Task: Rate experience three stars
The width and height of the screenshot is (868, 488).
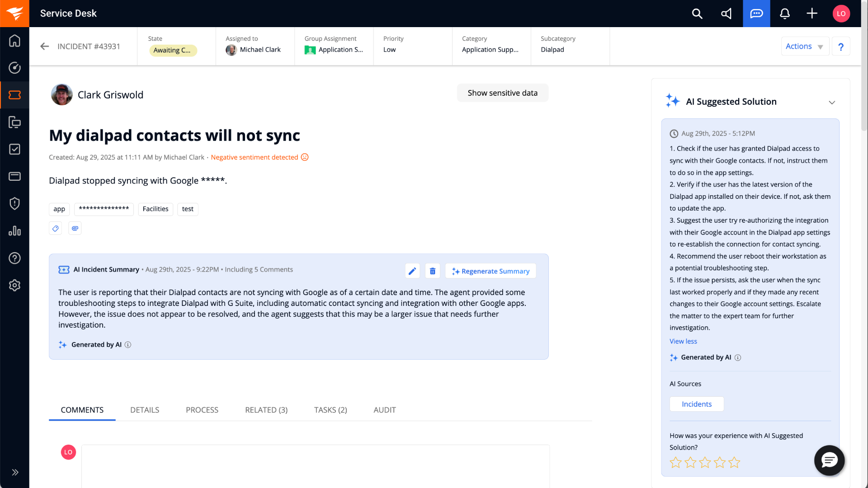Action: coord(705,462)
